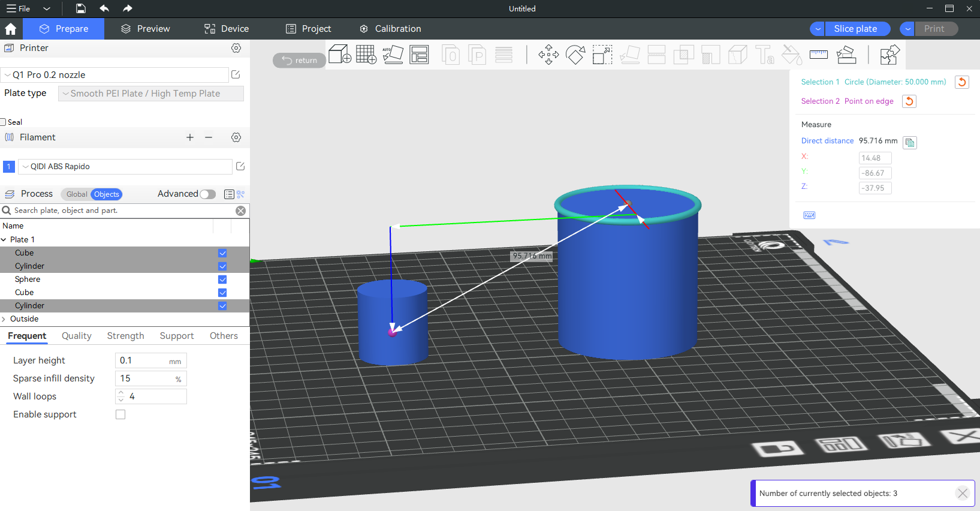
Task: Switch to the Preview tab
Action: click(146, 29)
